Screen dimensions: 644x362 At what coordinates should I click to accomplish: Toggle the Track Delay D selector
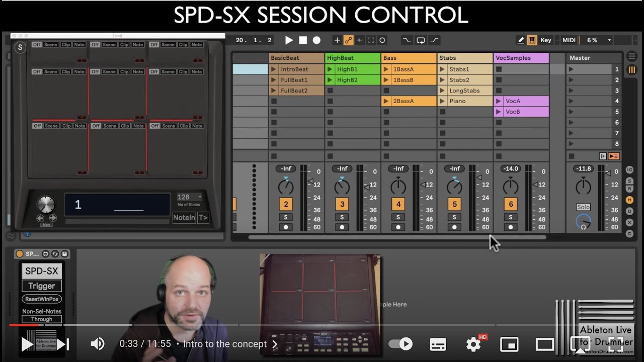(x=629, y=211)
